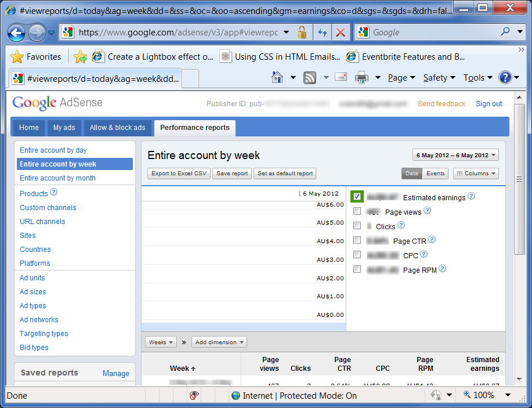Click popup blocker icon in status bar

click(x=194, y=395)
